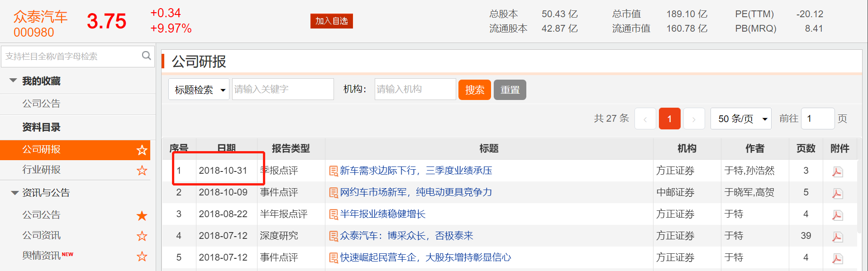Click 资料目录 heading in sidebar

click(42, 127)
